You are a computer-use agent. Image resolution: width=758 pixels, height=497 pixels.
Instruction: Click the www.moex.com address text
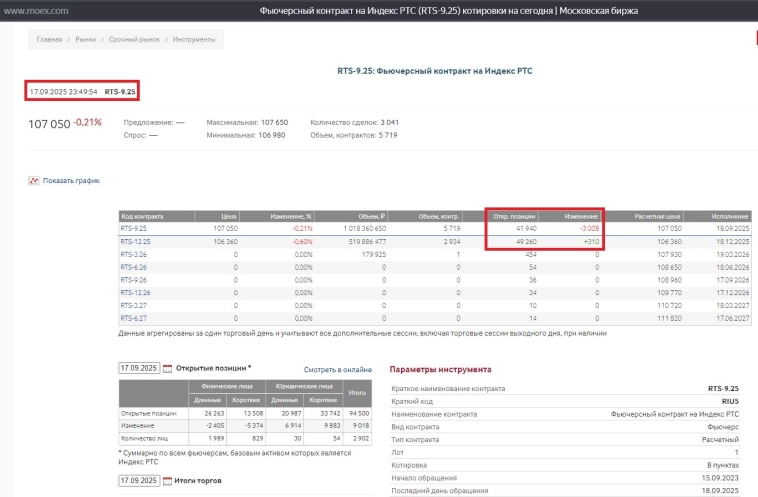37,10
